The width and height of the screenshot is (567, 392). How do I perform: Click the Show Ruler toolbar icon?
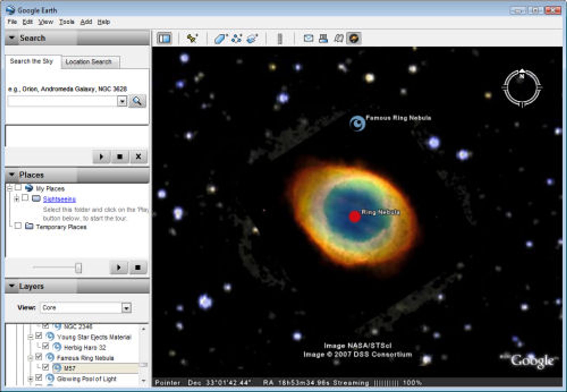click(x=280, y=39)
